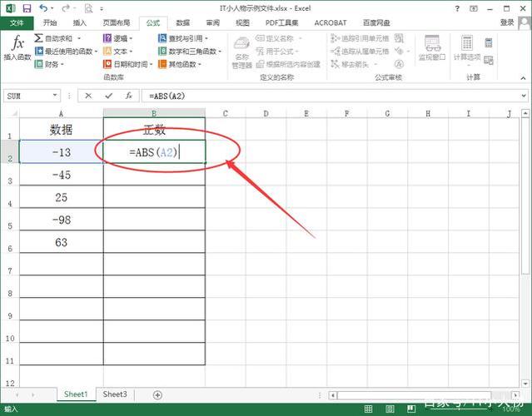Image resolution: width=532 pixels, height=416 pixels.
Task: Click Trace Precedents in Formula Auditing
Action: click(x=360, y=38)
